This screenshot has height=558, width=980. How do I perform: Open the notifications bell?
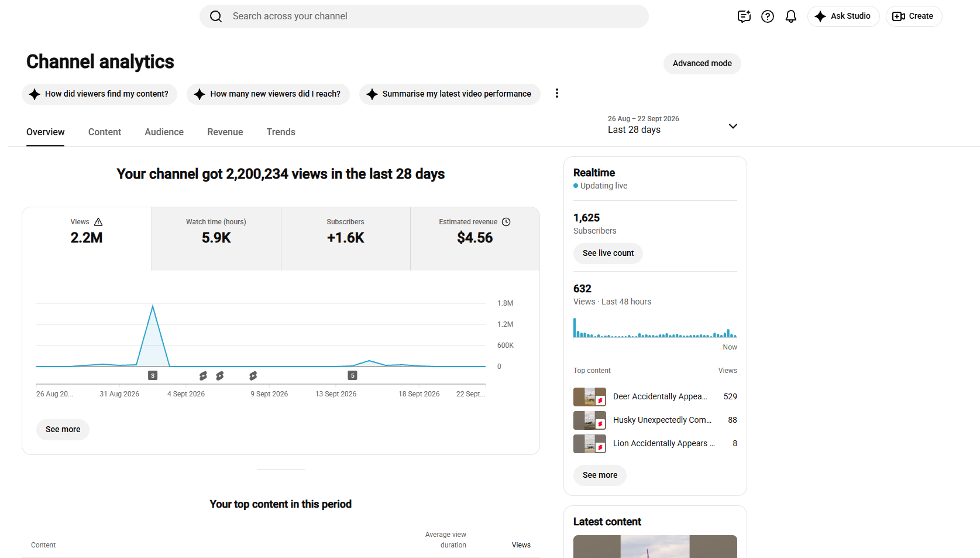point(791,16)
